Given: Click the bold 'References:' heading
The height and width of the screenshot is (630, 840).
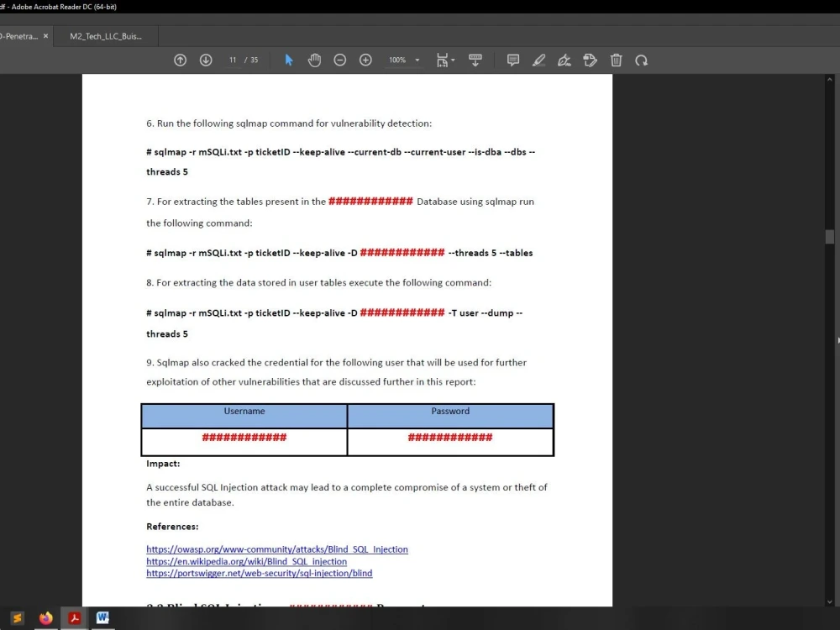Looking at the screenshot, I should pyautogui.click(x=172, y=527).
